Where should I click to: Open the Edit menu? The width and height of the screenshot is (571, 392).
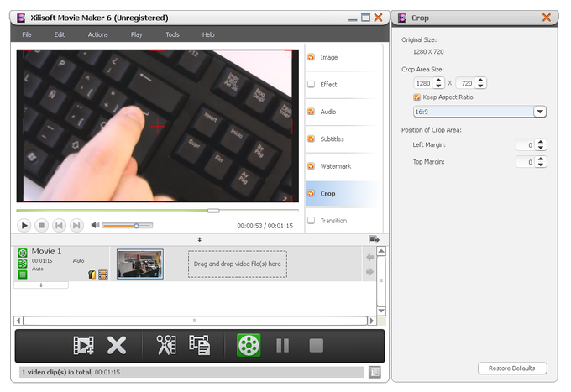tap(60, 34)
